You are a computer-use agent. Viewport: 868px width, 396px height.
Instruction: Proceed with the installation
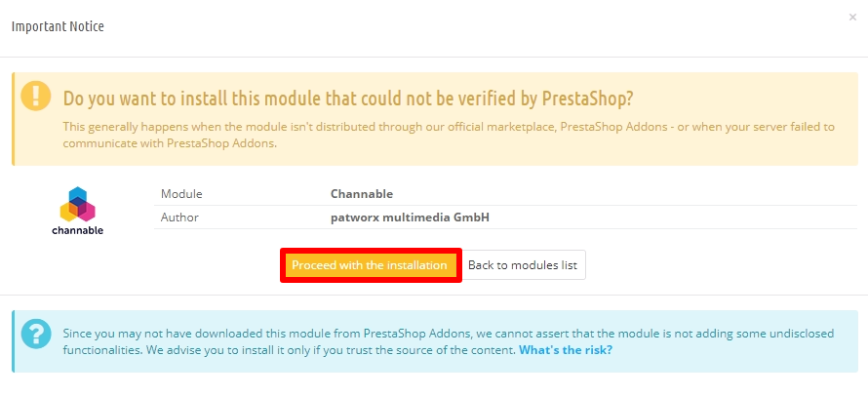pos(370,265)
